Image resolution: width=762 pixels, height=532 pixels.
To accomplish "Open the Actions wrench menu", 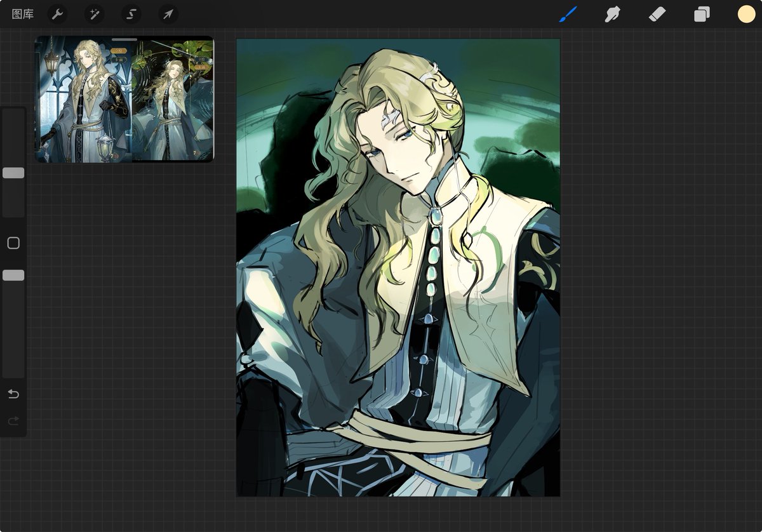I will [x=58, y=14].
